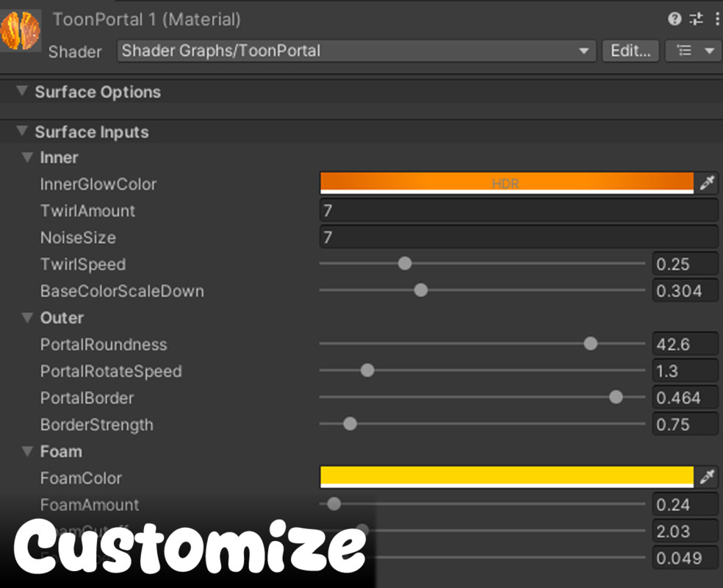Screen dimensions: 723x588
Task: Collapse the Foam foldout
Action: click(27, 451)
